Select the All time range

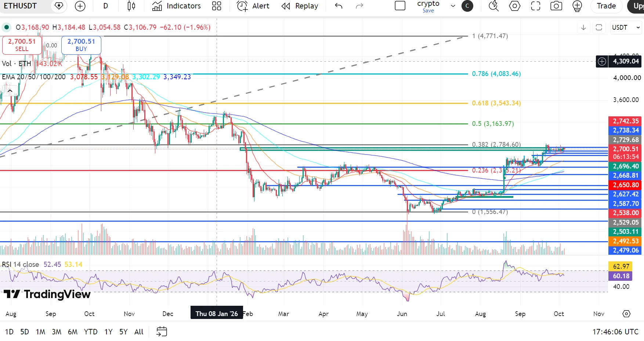point(139,332)
